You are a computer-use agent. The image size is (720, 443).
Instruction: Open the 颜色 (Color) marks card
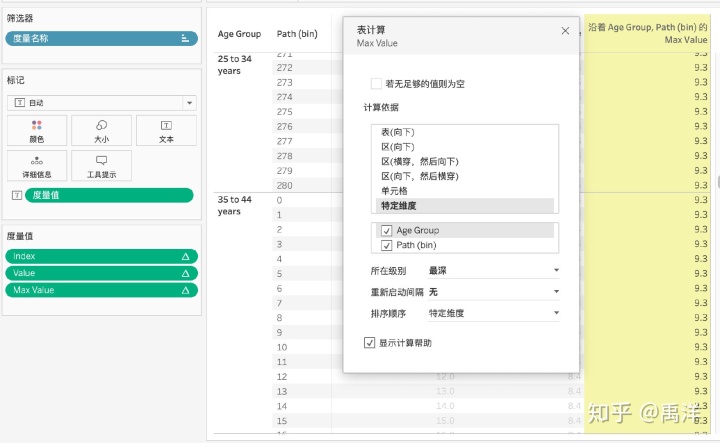point(37,131)
